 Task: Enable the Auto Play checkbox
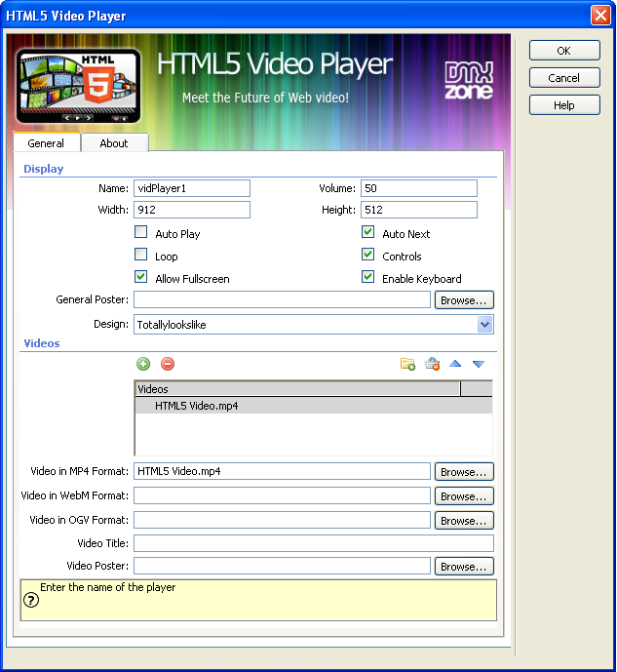(141, 232)
